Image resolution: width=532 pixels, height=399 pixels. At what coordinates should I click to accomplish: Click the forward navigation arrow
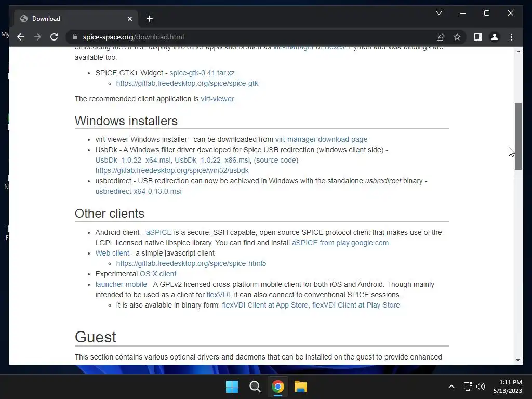tap(37, 37)
